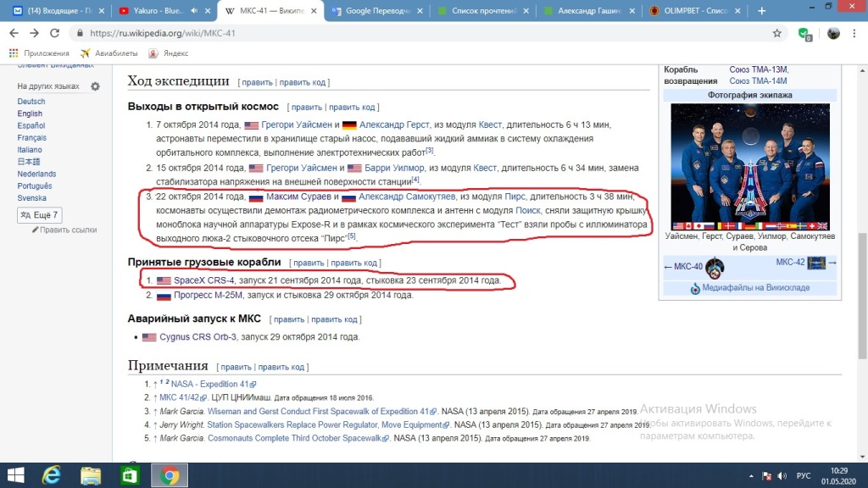
Task: Reload the Wikipedia page
Action: 54,33
